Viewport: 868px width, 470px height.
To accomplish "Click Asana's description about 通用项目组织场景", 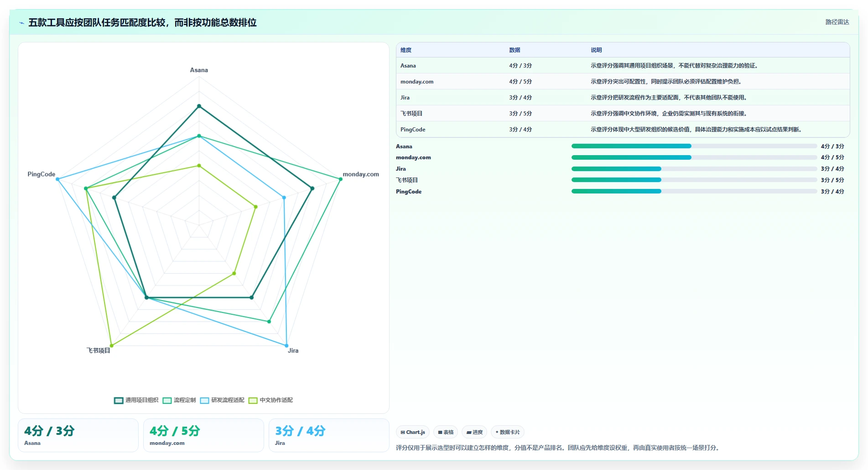I will [674, 66].
